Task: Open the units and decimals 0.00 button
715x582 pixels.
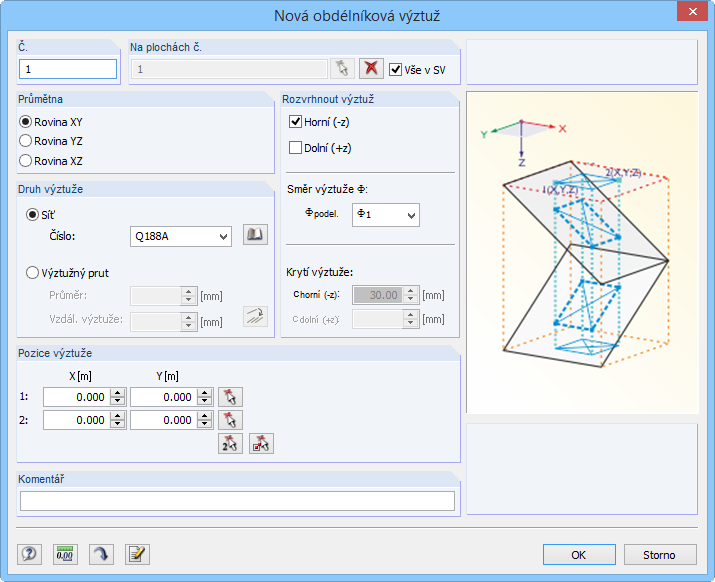Action: tap(65, 554)
